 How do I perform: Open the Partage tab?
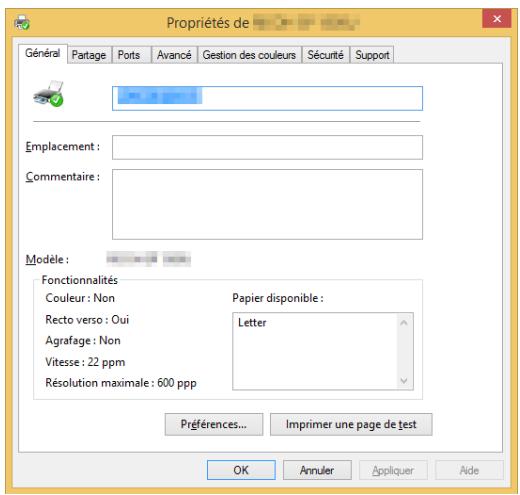89,55
